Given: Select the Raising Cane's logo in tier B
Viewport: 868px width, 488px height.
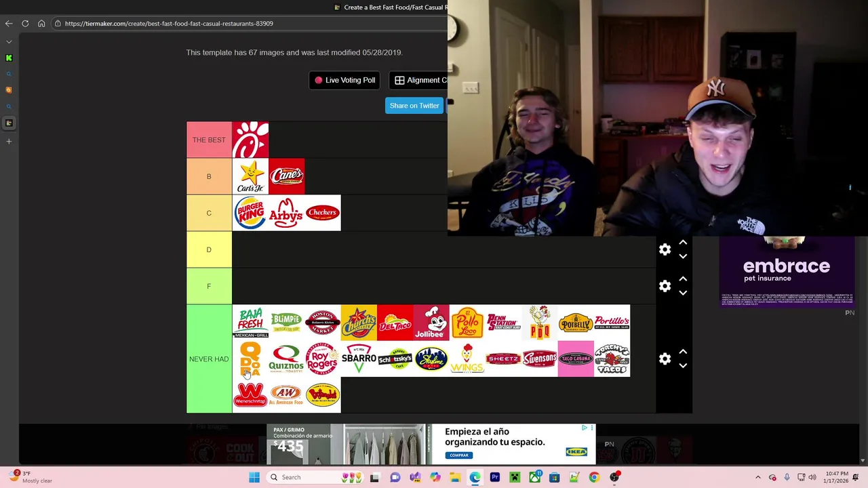Looking at the screenshot, I should click(287, 176).
